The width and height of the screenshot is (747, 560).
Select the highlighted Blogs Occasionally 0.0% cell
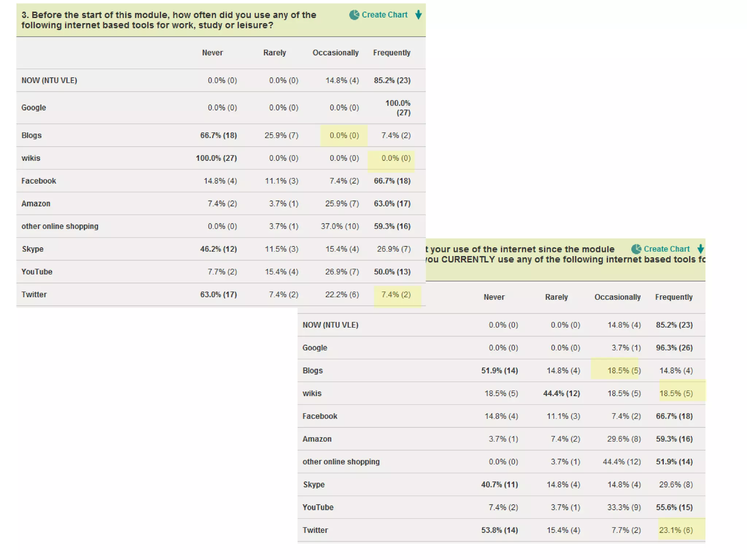344,136
